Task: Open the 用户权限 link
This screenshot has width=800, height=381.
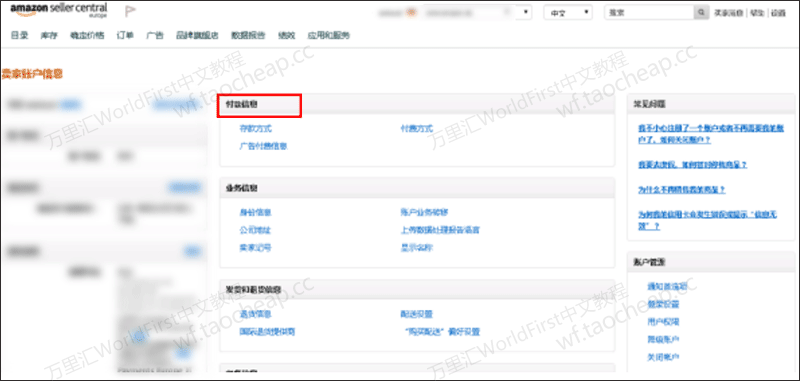Action: (x=663, y=322)
